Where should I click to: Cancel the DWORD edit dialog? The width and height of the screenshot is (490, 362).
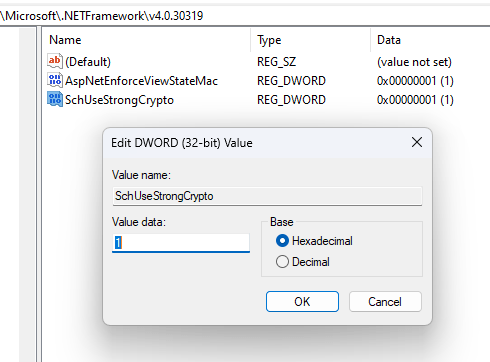[x=385, y=302]
